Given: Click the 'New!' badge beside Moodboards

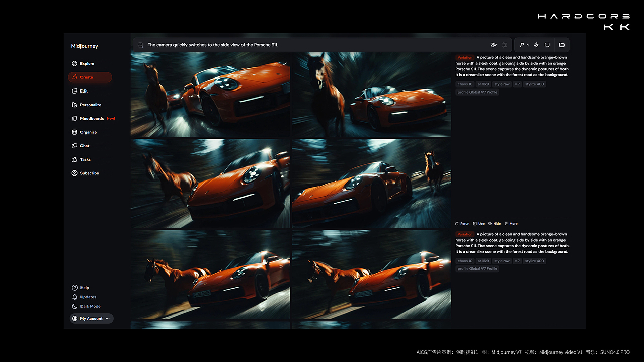Looking at the screenshot, I should [x=111, y=119].
